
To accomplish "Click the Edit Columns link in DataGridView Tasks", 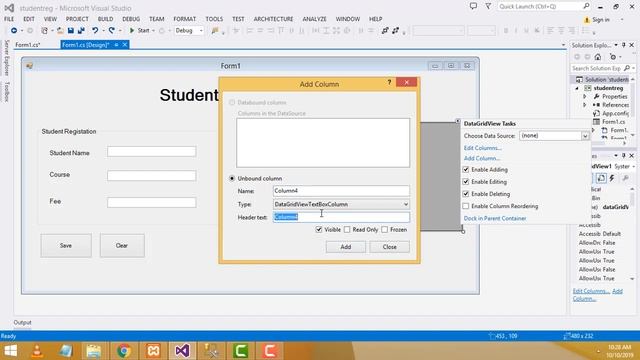I will 482,148.
